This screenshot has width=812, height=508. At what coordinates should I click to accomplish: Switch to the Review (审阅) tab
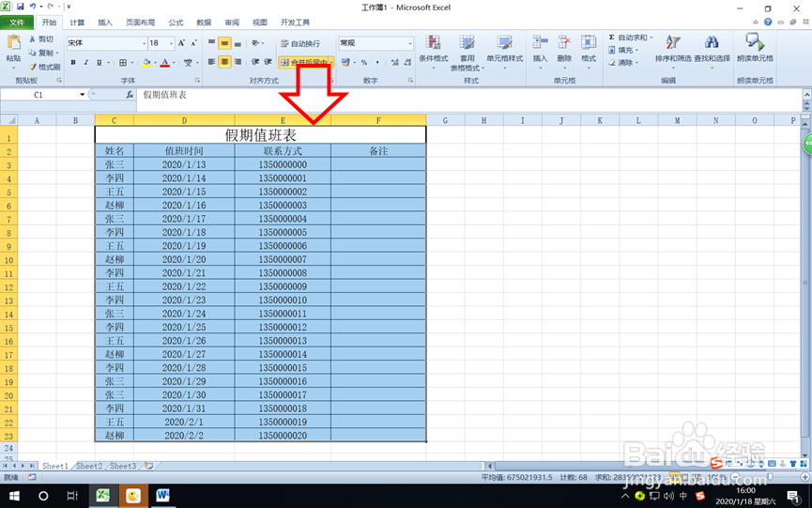click(x=232, y=23)
